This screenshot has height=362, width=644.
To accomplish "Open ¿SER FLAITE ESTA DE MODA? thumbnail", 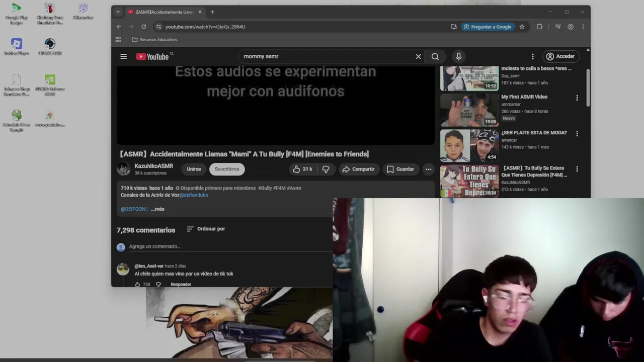I will click(x=469, y=145).
